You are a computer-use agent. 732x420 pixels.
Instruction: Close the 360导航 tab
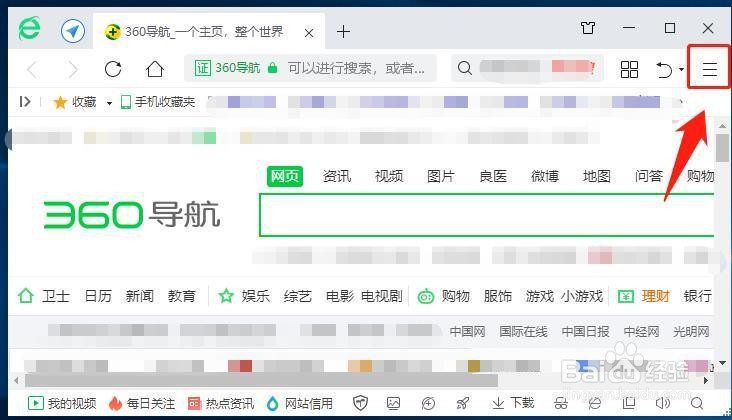pyautogui.click(x=309, y=33)
